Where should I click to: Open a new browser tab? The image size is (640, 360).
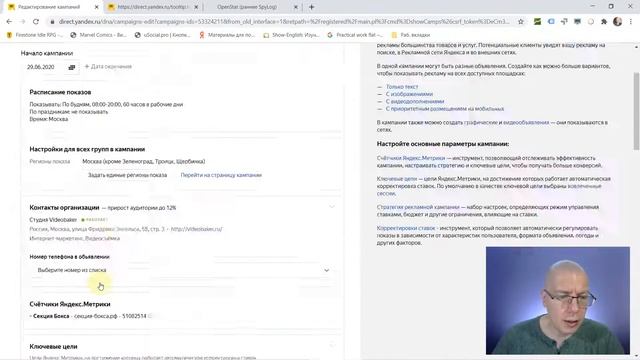coord(311,7)
